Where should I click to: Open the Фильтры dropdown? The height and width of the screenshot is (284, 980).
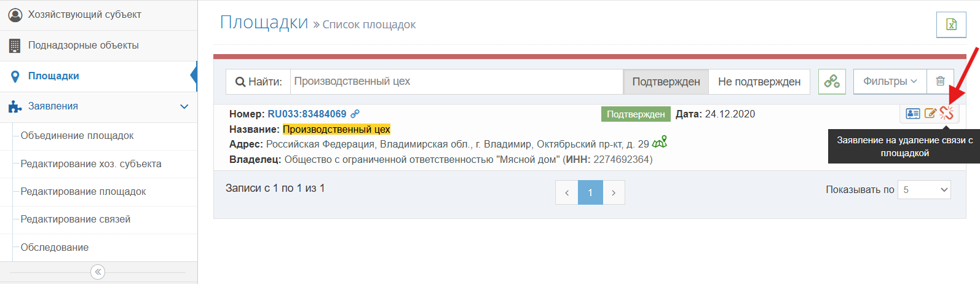pyautogui.click(x=890, y=81)
